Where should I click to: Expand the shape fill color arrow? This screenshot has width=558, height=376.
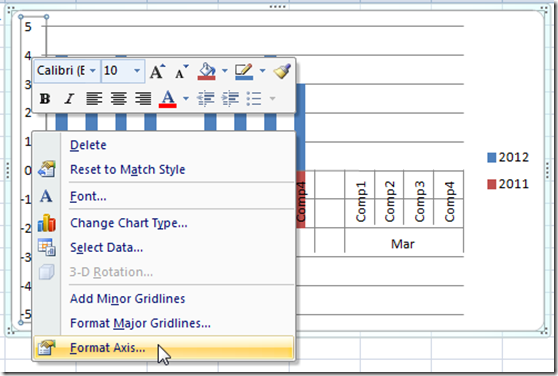pos(225,71)
